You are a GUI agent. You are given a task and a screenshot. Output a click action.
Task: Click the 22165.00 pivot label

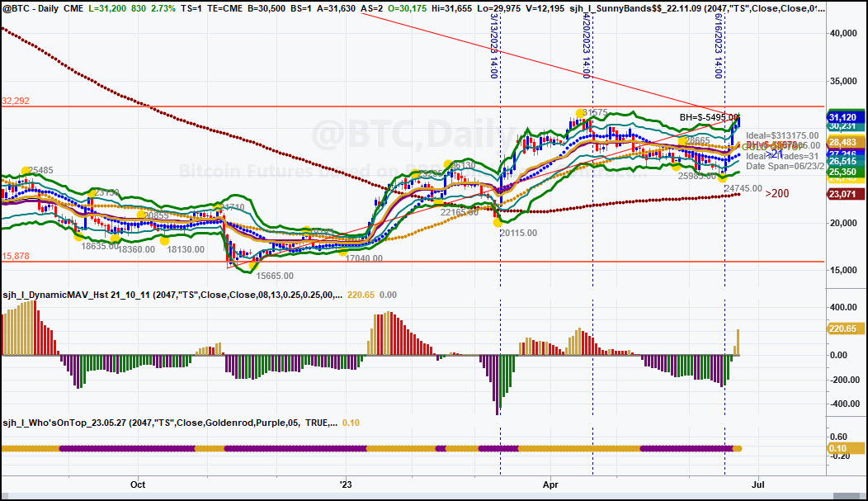[460, 212]
